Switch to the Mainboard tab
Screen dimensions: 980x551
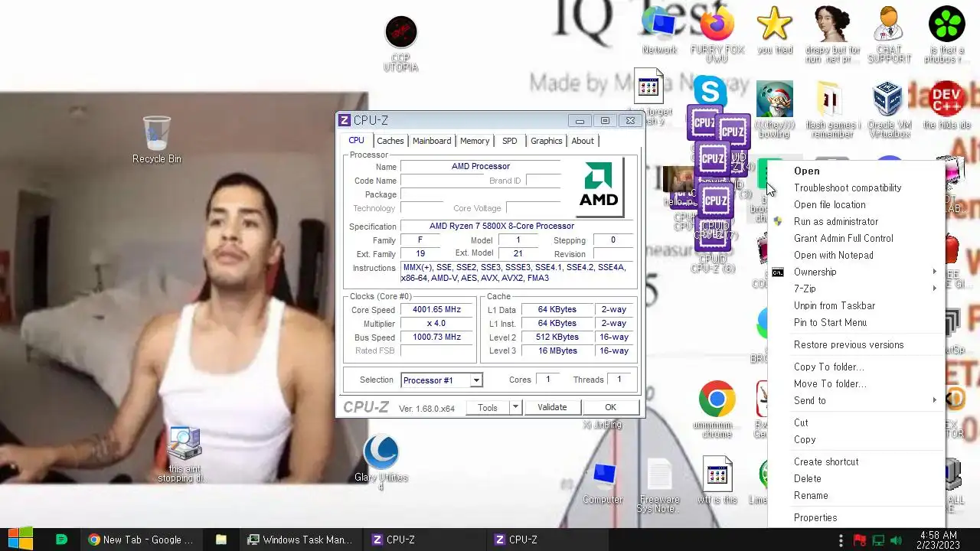coord(432,141)
